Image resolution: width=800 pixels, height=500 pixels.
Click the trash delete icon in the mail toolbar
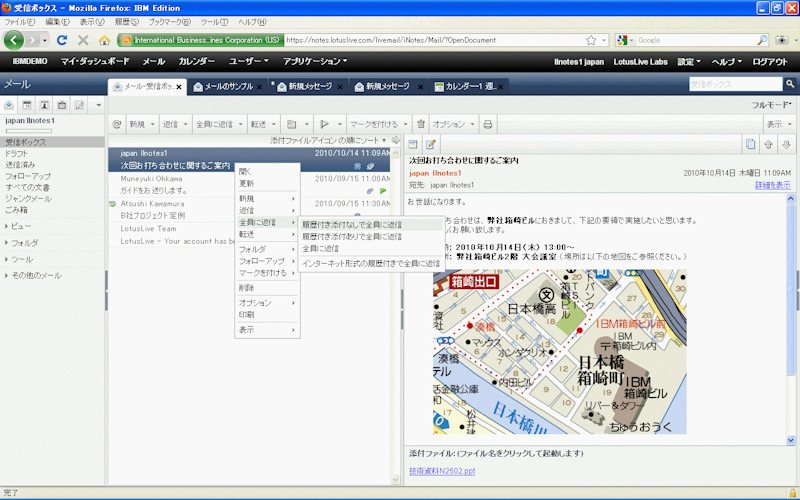(x=421, y=124)
